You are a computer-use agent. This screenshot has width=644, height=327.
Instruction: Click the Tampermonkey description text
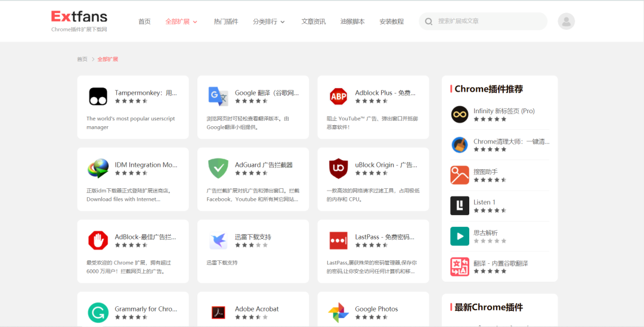[131, 123]
